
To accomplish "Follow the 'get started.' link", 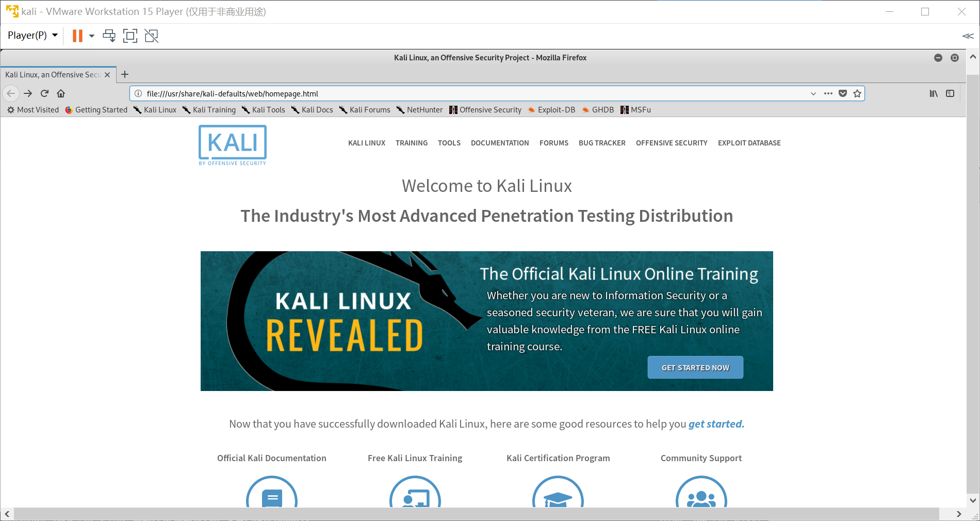I will (x=716, y=424).
